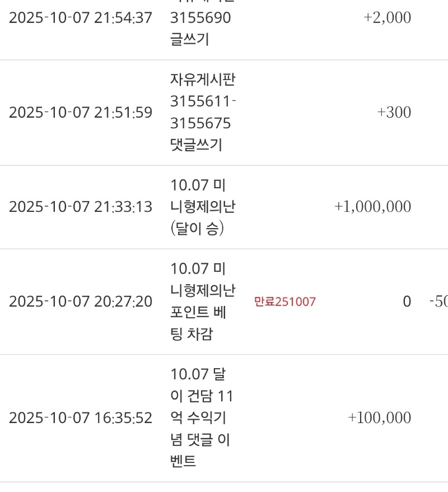The image size is (448, 492).
Task: Click the red "만료251007" expiry label
Action: (x=285, y=302)
